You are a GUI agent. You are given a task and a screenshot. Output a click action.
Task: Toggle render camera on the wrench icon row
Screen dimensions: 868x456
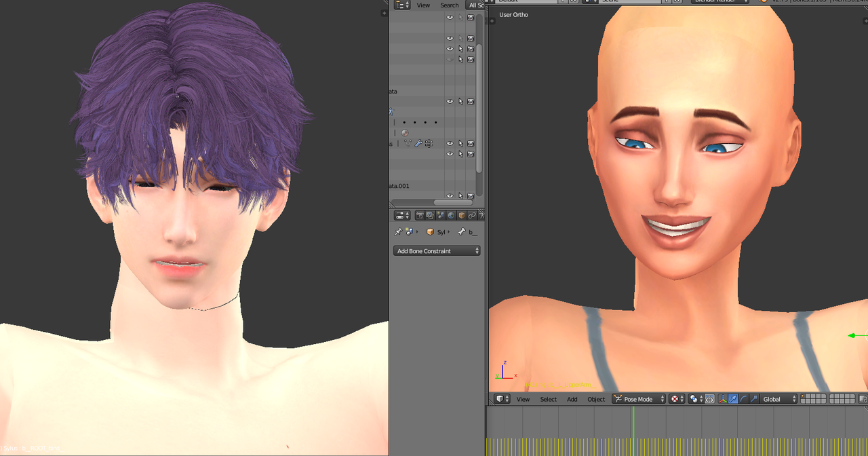pyautogui.click(x=471, y=144)
